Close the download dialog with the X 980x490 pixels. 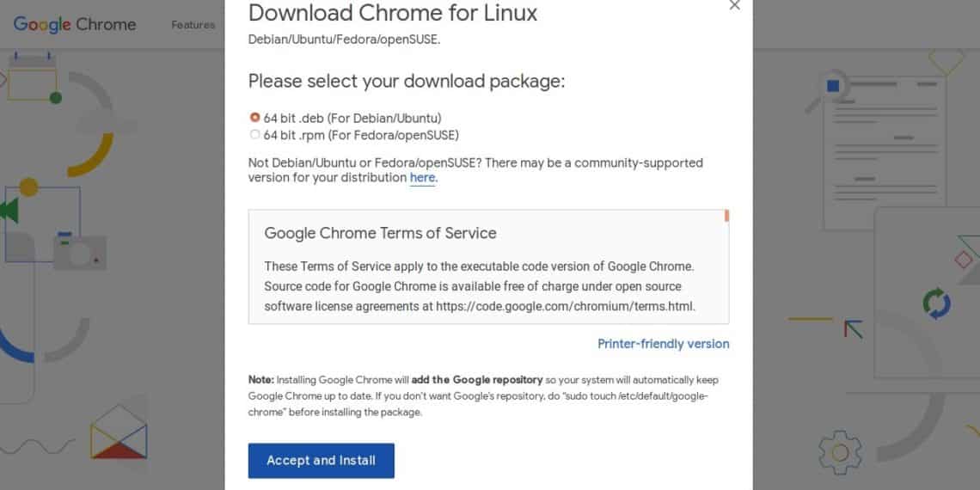pos(734,6)
